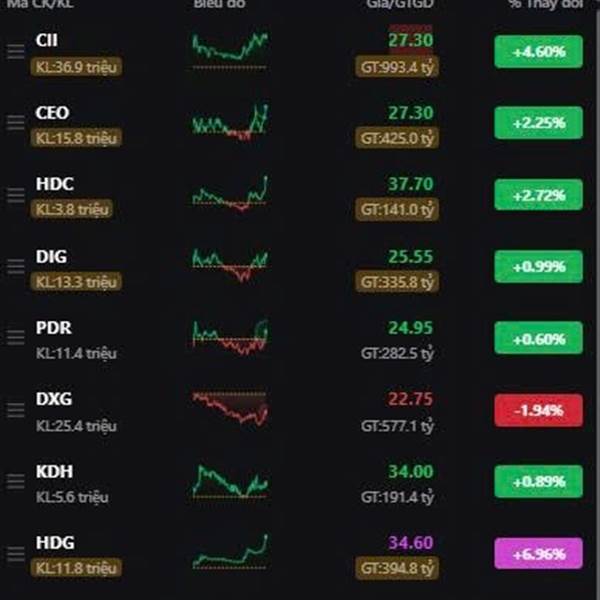Click the +2.72% change badge for HDC
Screen dimensions: 600x600
tap(538, 194)
